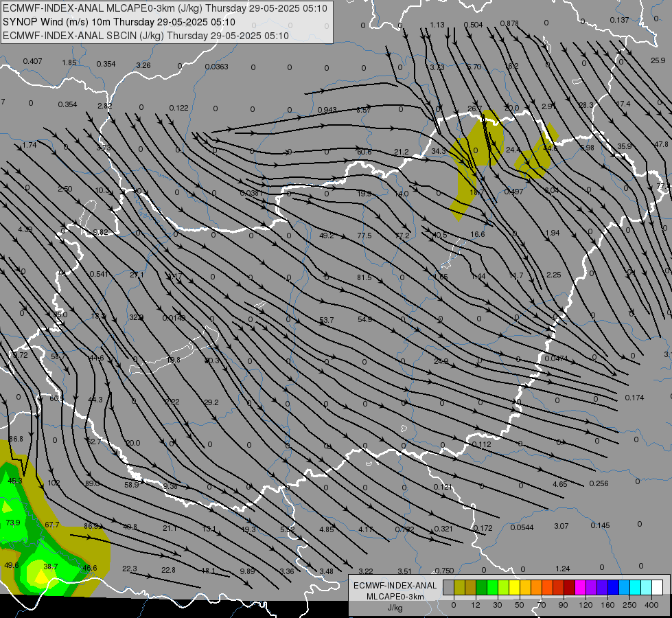Click the legend tick label 90
The height and width of the screenshot is (618, 672).
click(563, 605)
